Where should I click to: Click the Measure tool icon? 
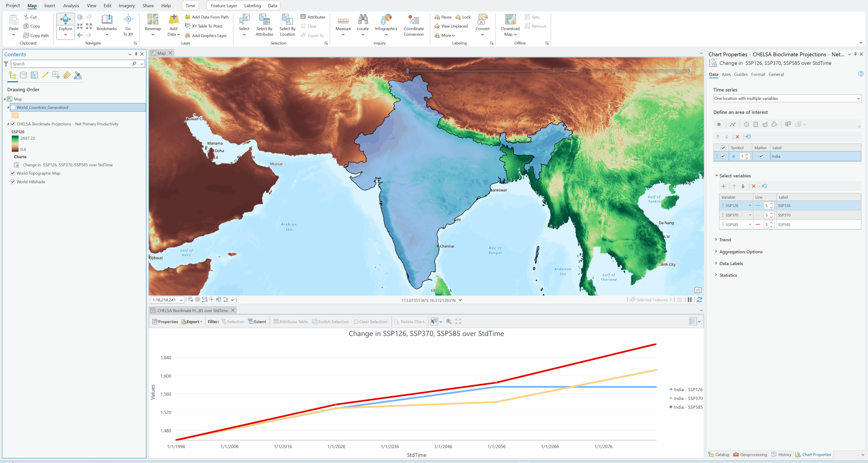point(343,21)
